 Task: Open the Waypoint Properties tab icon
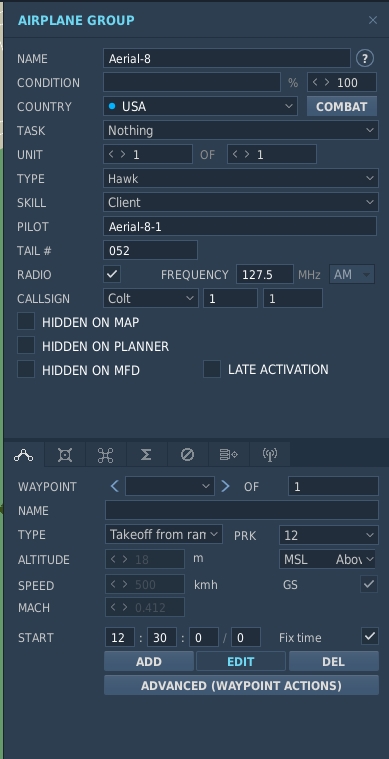coord(228,455)
